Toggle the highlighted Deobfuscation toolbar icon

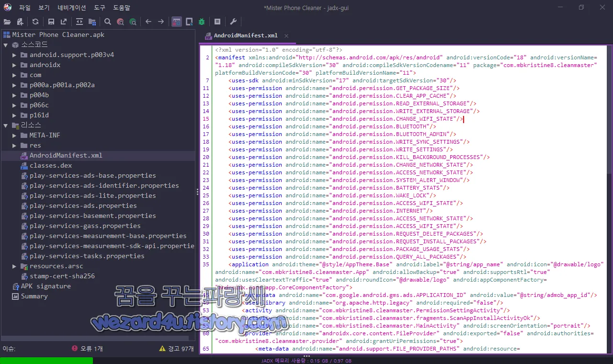pos(177,22)
